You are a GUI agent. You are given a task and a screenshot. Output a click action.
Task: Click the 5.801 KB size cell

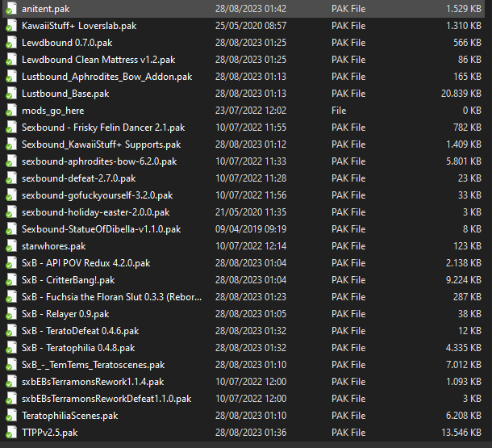pyautogui.click(x=464, y=161)
